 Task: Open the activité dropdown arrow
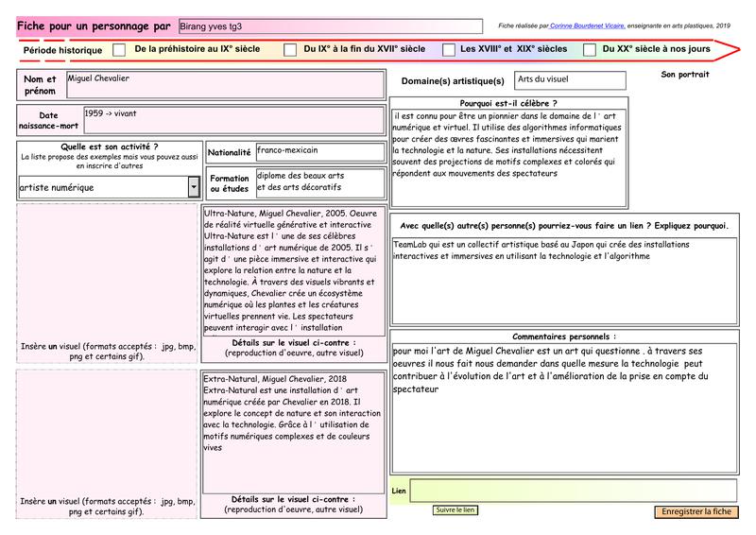tap(194, 187)
